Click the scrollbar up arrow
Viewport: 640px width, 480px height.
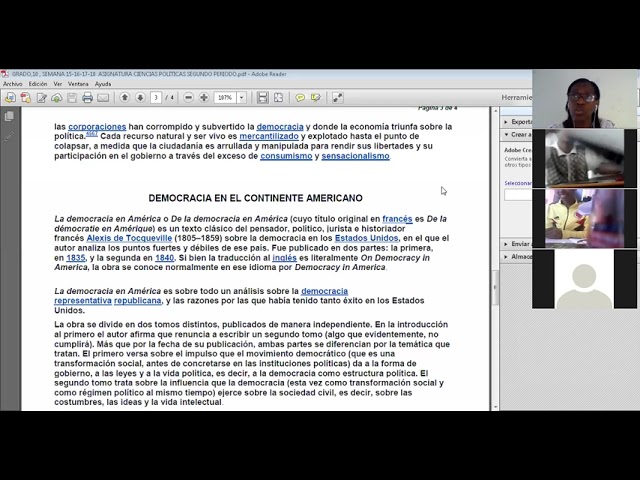click(496, 111)
